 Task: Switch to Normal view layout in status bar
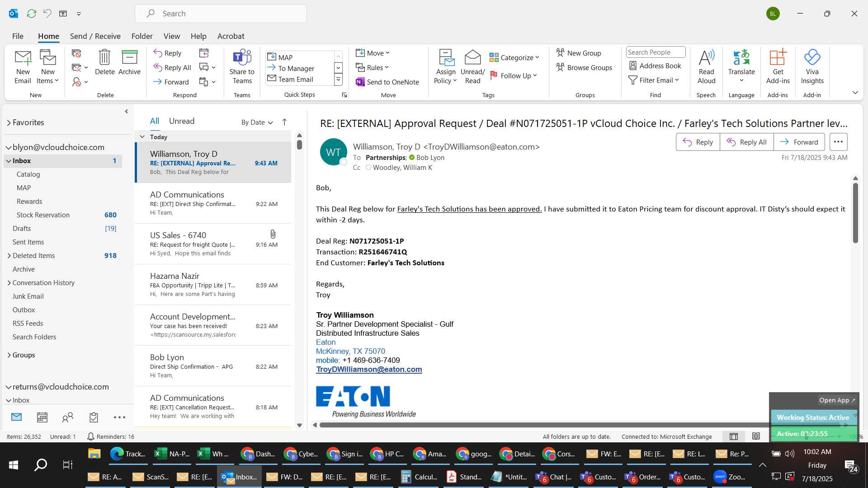(x=734, y=436)
